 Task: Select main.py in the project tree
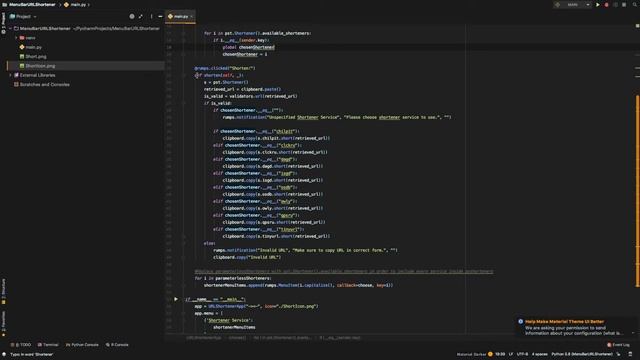click(31, 47)
